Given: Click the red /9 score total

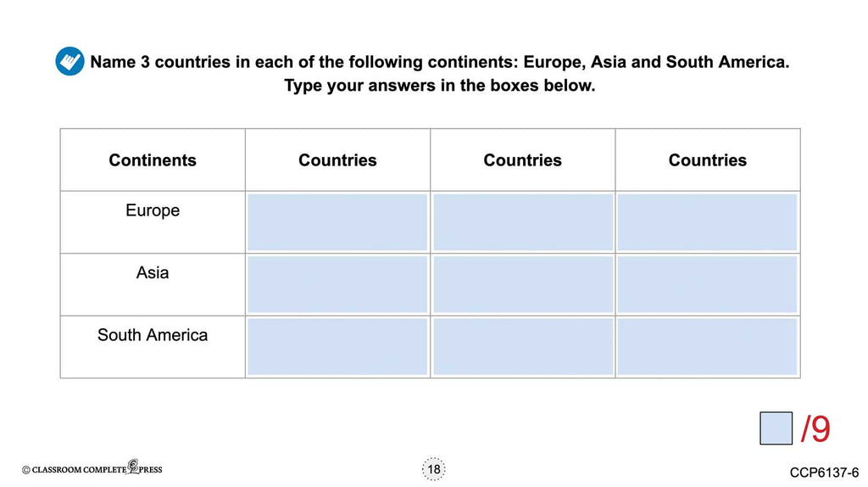Looking at the screenshot, I should (x=815, y=429).
